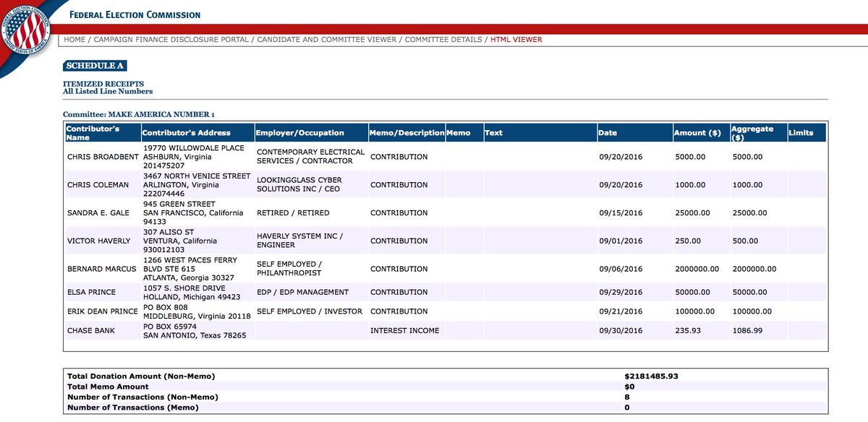Click Lookingglass Cyber Solutions employer cell

[x=299, y=185]
